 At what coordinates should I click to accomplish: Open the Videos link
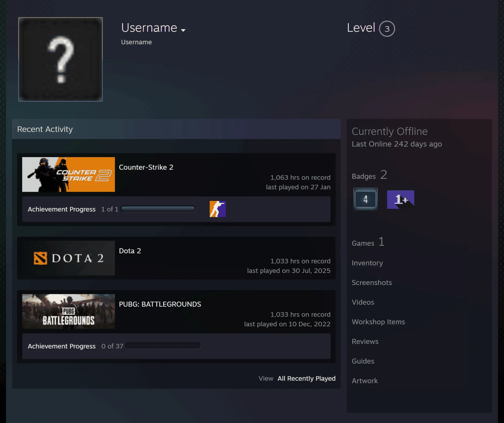tap(363, 302)
